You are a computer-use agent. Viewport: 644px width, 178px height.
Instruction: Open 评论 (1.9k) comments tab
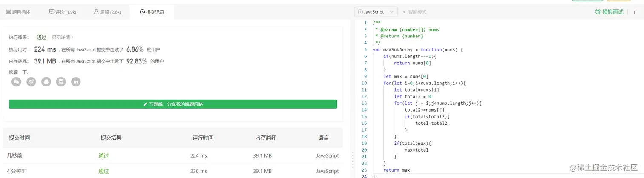point(63,12)
